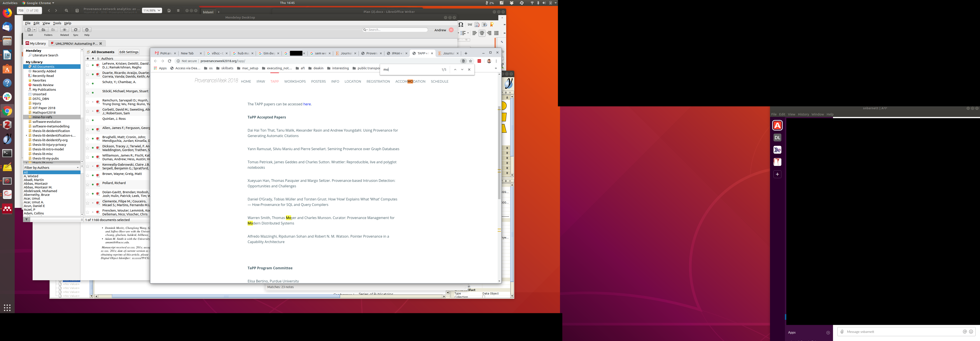Star the Stöckl, Michael document row
The image size is (980, 341).
[87, 93]
